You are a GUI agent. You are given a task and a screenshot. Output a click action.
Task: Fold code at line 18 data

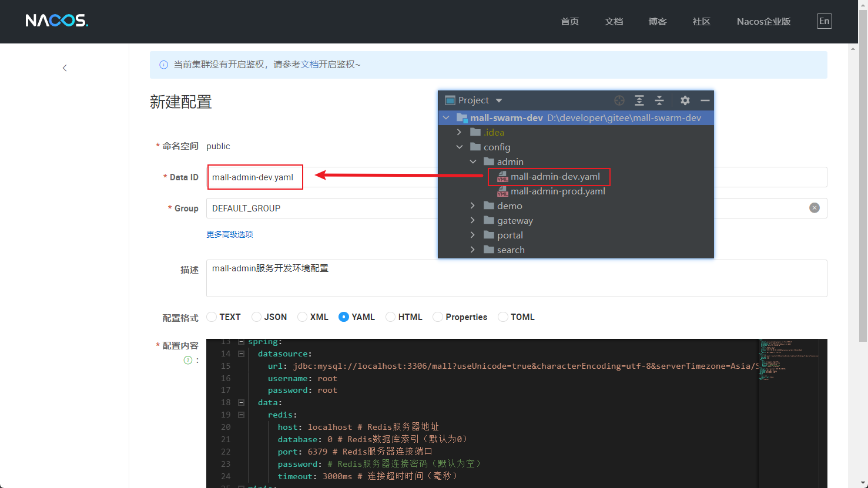pos(241,403)
